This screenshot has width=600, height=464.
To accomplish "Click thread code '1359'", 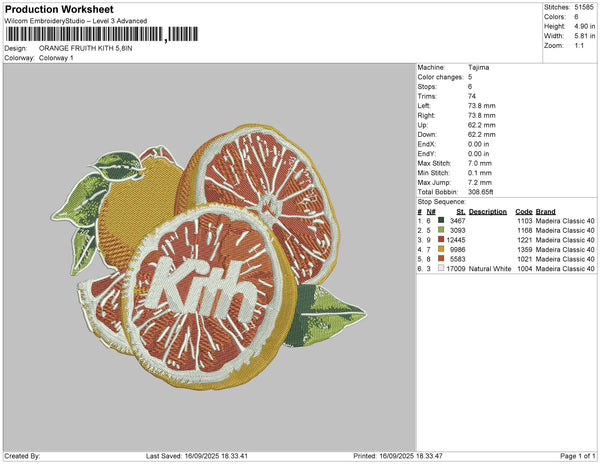I will coord(525,249).
